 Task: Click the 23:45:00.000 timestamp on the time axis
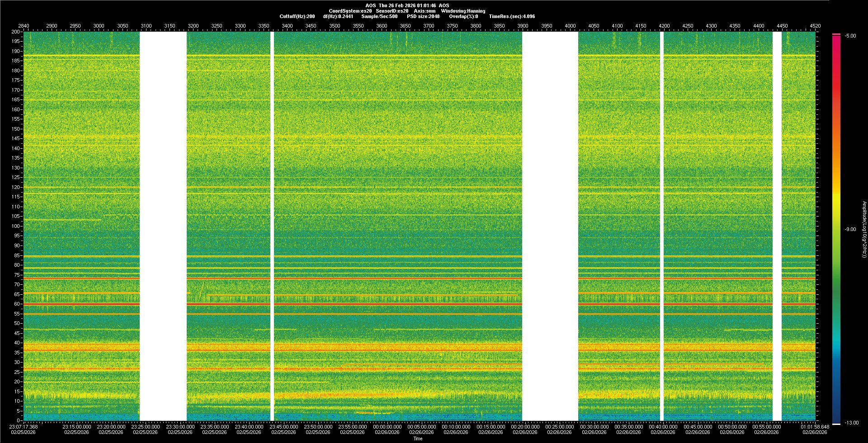283,426
